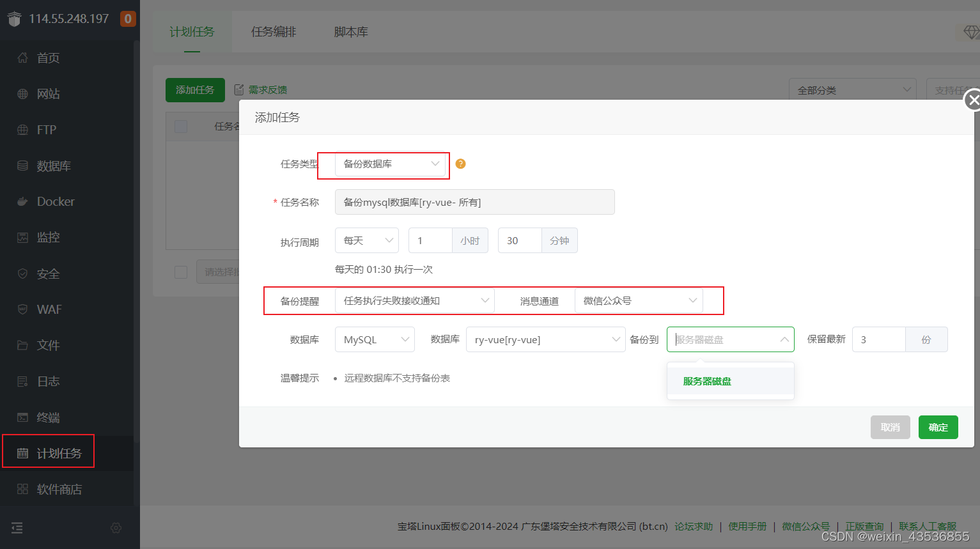Collapse sidebar using bottom menu icon
The height and width of the screenshot is (549, 980).
pyautogui.click(x=17, y=528)
